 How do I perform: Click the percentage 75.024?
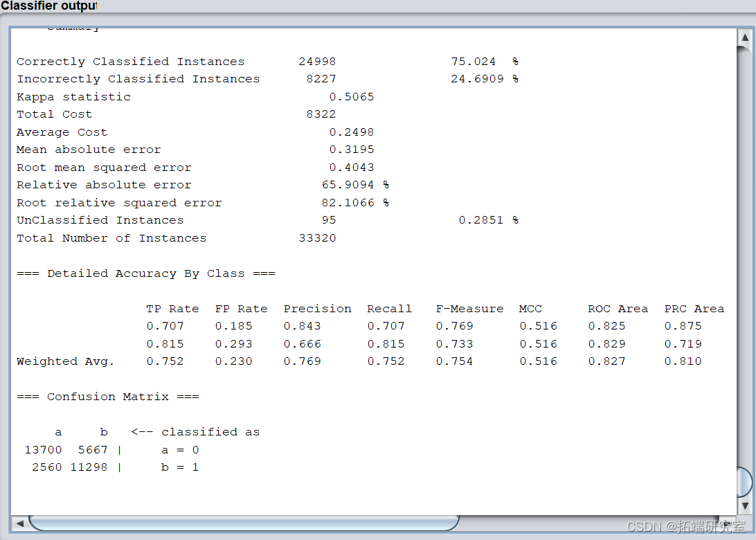click(x=473, y=62)
